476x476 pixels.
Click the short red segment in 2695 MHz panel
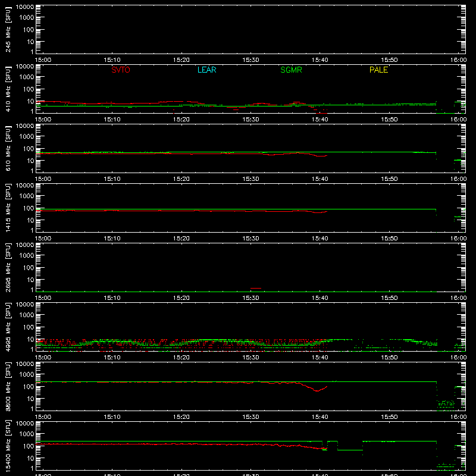point(256,288)
